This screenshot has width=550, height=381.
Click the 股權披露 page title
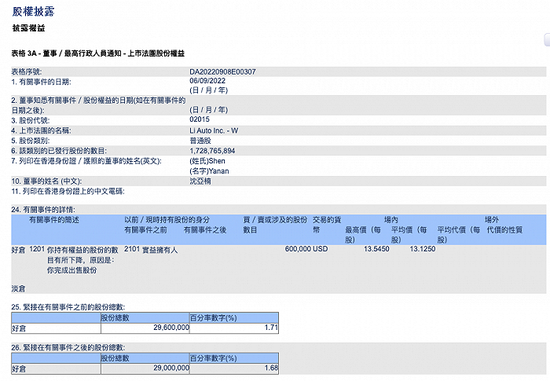point(33,12)
